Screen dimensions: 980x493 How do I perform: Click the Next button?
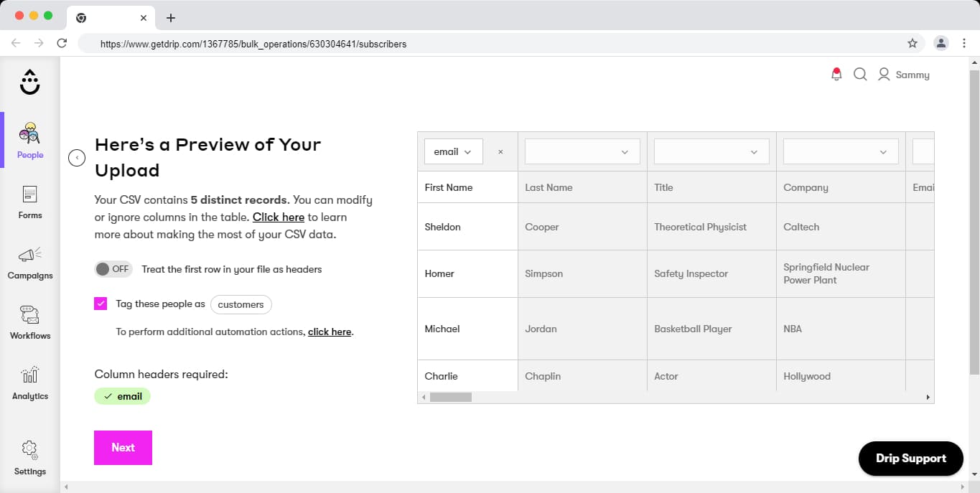point(123,448)
